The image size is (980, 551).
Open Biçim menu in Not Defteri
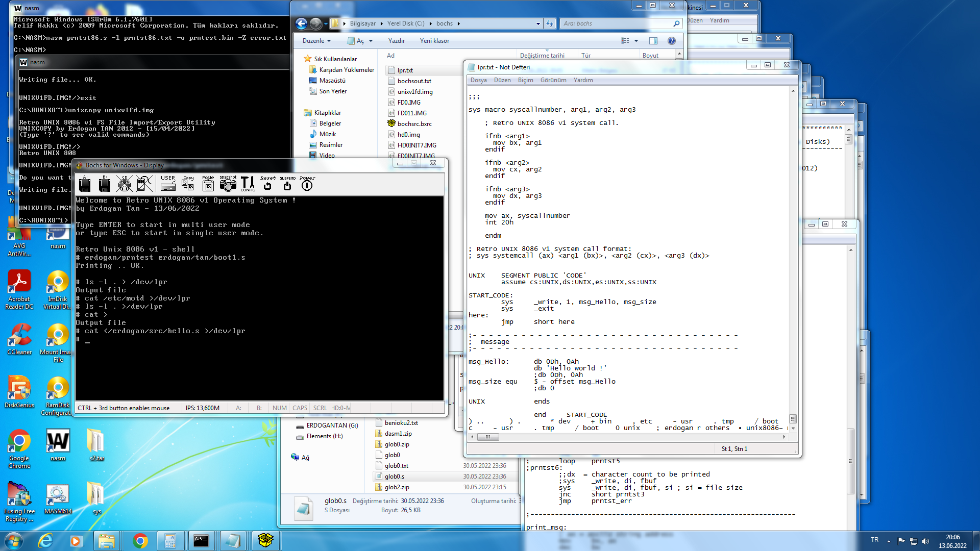(x=525, y=80)
